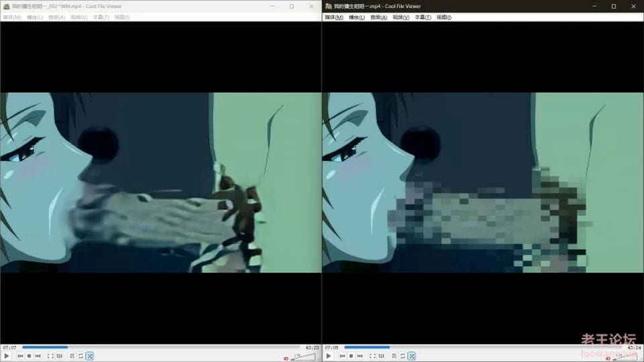Mute audio via right window speaker icon

coord(608,358)
